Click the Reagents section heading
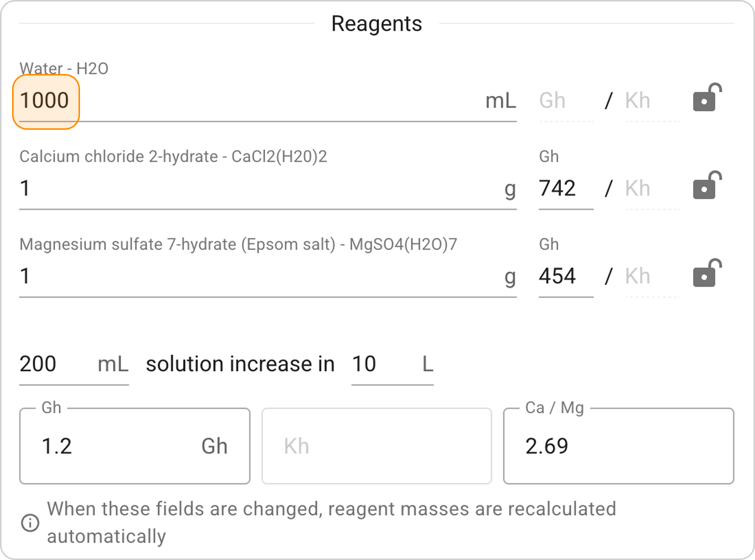This screenshot has width=755, height=560. tap(376, 24)
